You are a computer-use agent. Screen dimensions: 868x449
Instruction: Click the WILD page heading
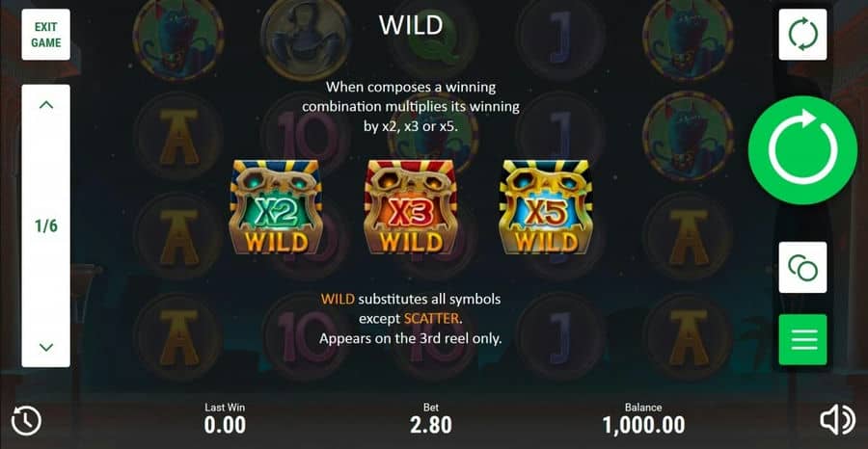click(x=411, y=25)
